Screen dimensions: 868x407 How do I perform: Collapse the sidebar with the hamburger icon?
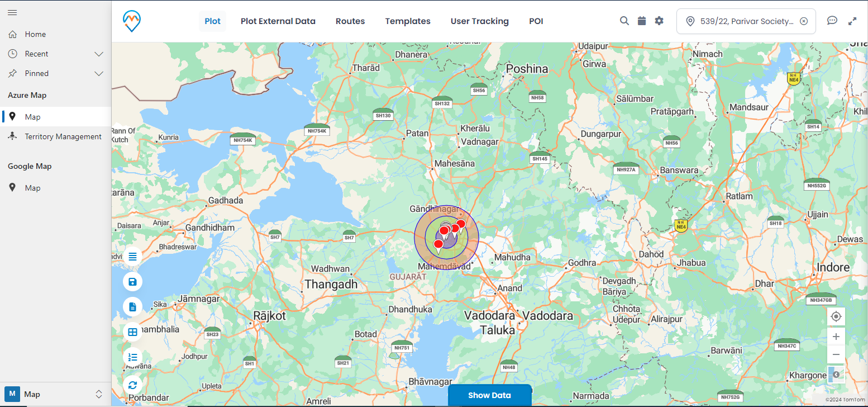12,12
